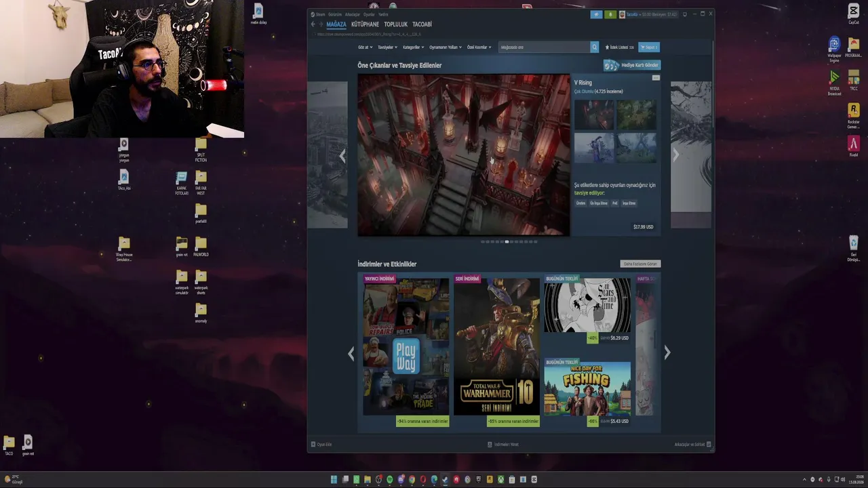Screen dimensions: 868x488
Task: Open the SPLIT FICTION desktop folder
Action: 201,150
